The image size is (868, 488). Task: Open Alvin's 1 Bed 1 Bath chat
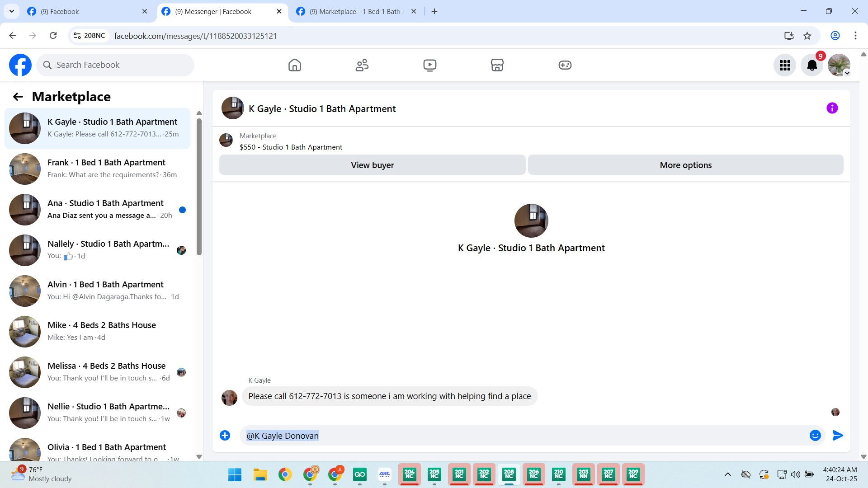[x=97, y=291]
